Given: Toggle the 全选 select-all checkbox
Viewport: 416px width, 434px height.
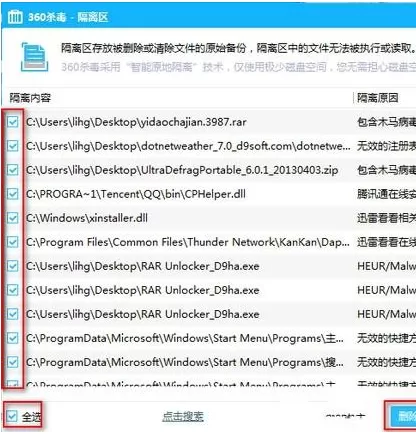Looking at the screenshot, I should point(12,416).
